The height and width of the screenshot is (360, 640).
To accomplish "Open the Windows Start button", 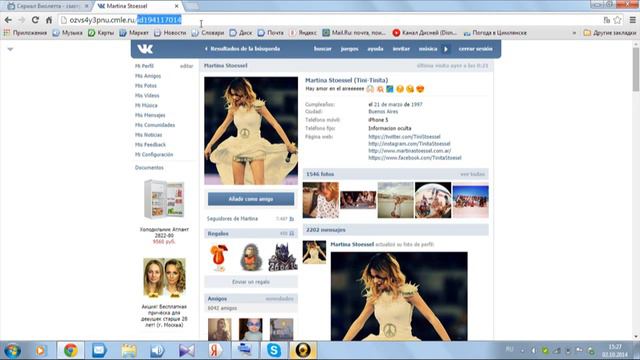I will point(12,351).
